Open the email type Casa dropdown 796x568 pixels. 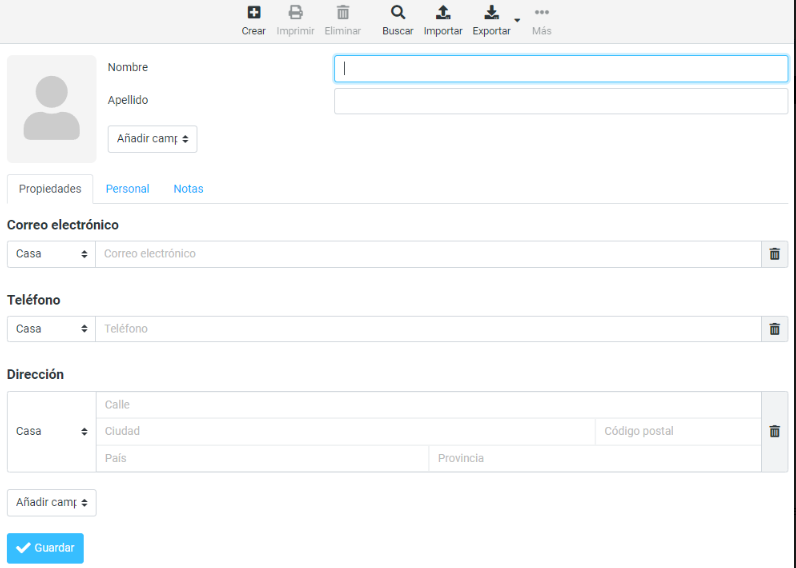(51, 254)
